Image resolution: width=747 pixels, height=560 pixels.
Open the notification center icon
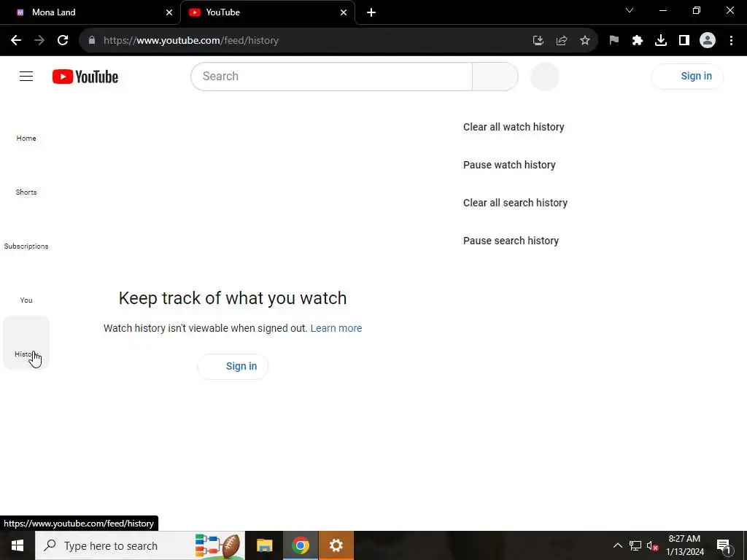pyautogui.click(x=724, y=545)
